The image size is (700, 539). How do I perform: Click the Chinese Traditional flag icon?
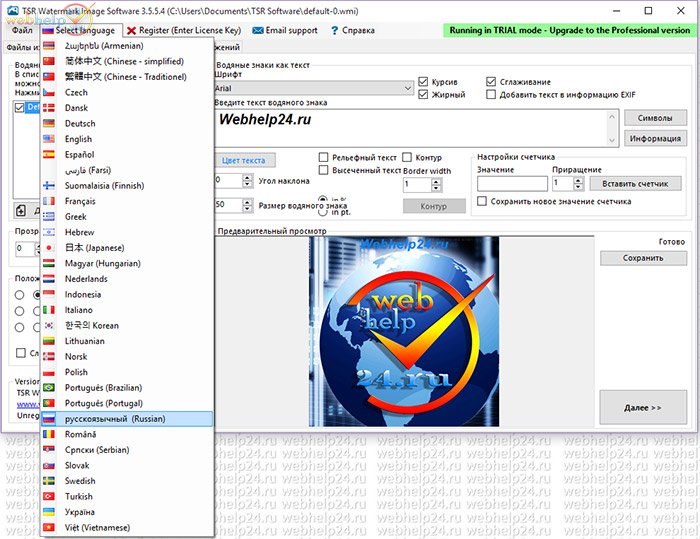coord(49,77)
